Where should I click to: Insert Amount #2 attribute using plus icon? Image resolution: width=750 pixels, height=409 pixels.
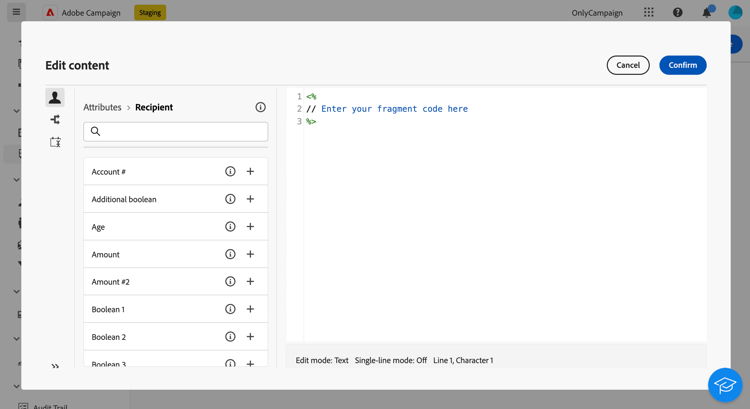click(x=250, y=282)
